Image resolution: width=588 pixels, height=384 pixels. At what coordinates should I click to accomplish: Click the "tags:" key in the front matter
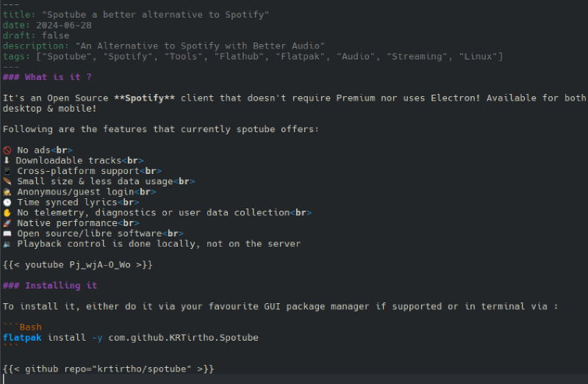click(16, 57)
